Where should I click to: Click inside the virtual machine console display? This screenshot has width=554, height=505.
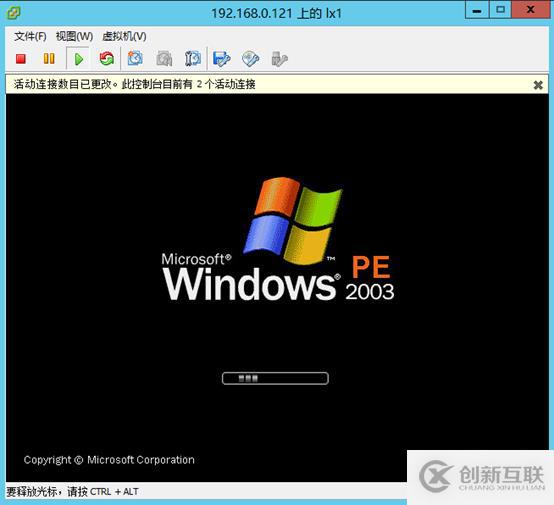coord(277,288)
